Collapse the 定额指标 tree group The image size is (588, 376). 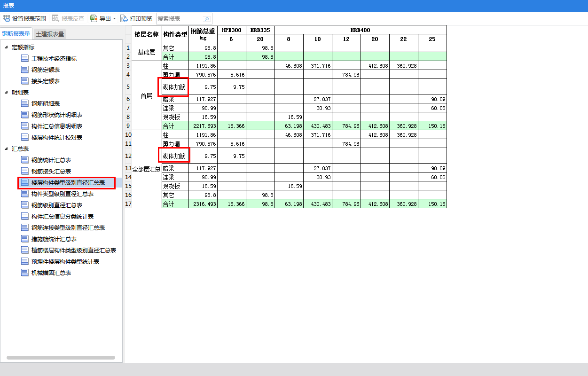pos(6,47)
